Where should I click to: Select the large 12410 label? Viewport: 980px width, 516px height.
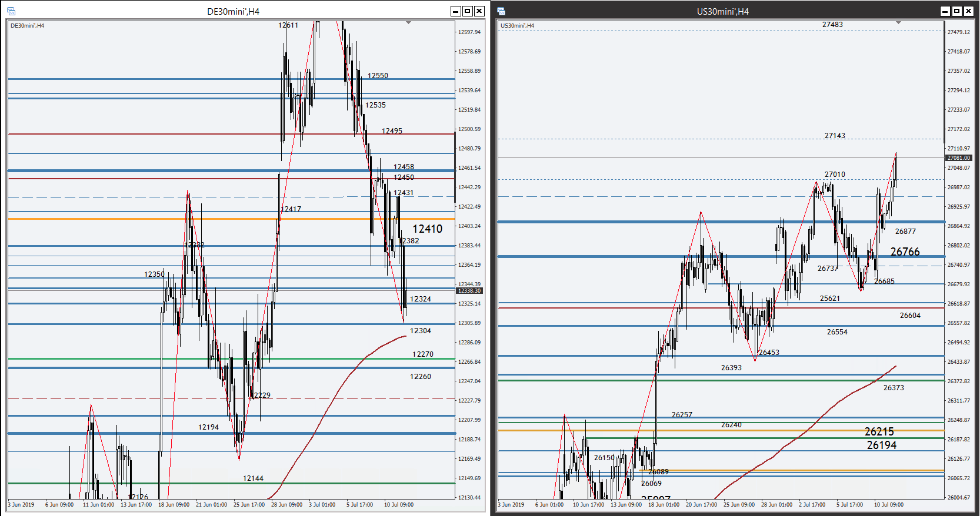[428, 229]
